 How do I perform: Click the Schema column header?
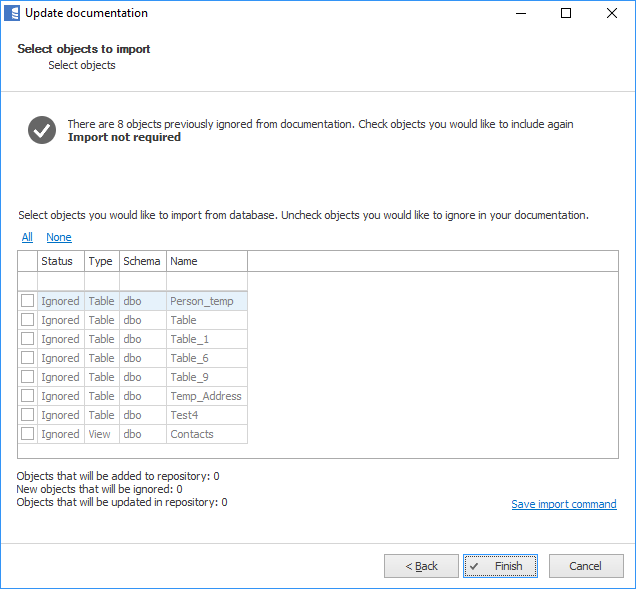[x=142, y=261]
